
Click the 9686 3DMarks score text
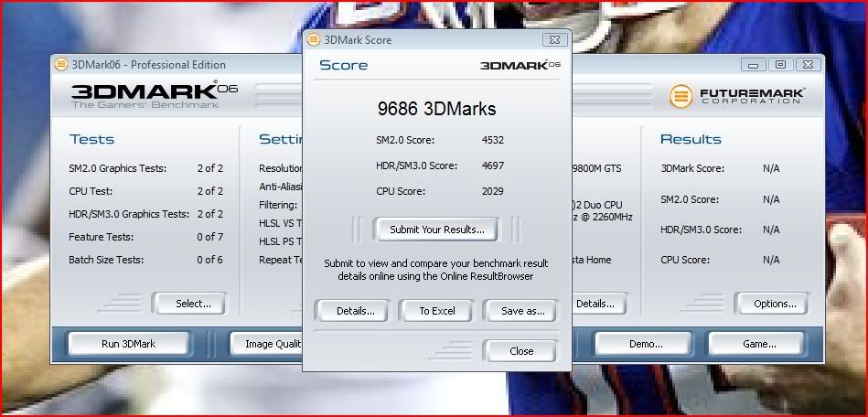point(437,109)
